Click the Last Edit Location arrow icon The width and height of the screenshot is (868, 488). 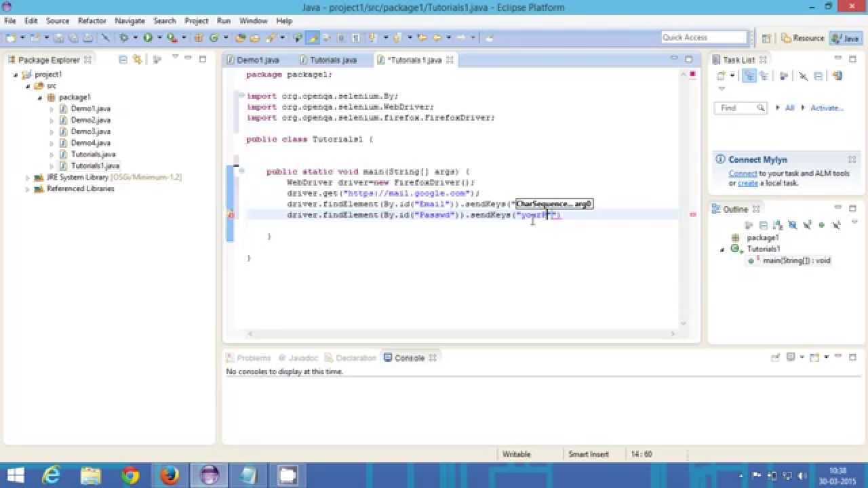point(422,38)
